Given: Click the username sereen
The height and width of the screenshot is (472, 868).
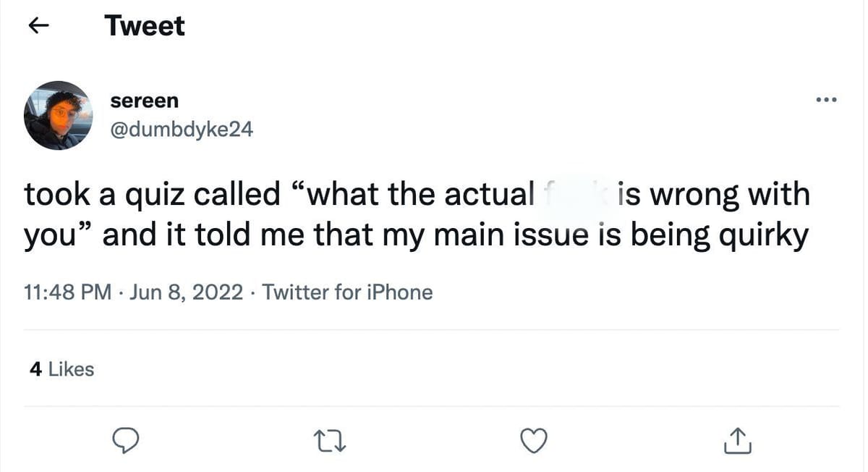Looking at the screenshot, I should point(144,101).
